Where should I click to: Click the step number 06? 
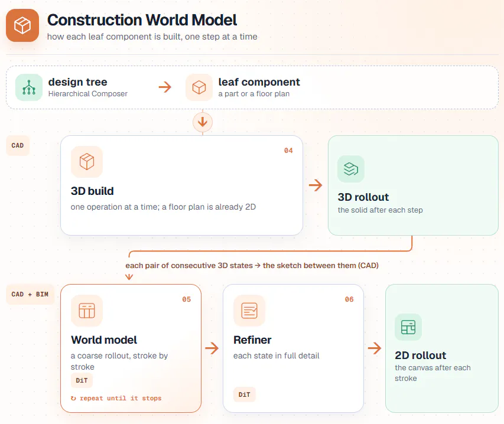[x=349, y=299]
